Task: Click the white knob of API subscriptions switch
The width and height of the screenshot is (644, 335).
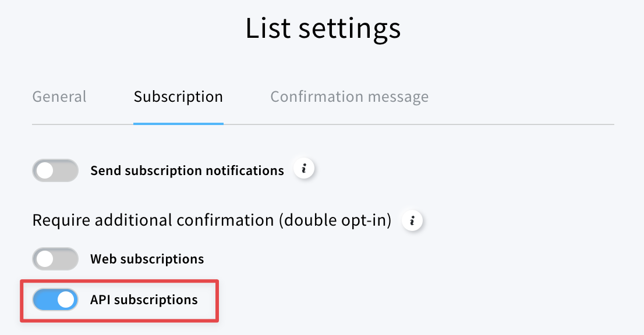Action: [66, 300]
